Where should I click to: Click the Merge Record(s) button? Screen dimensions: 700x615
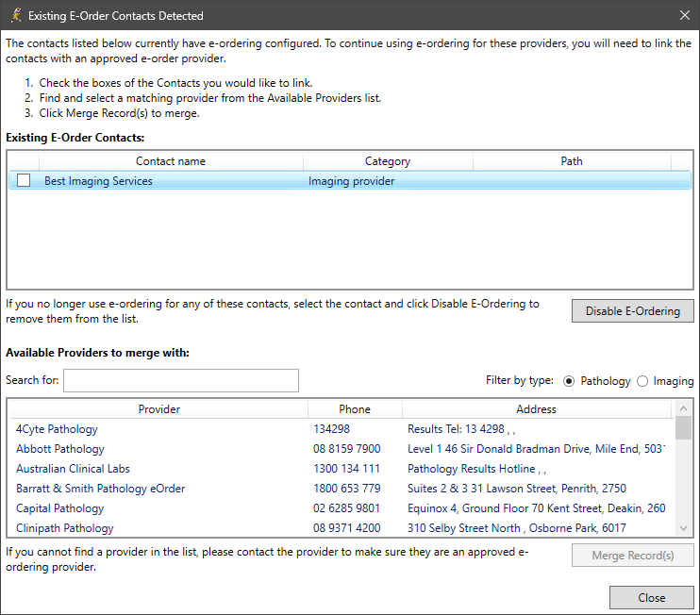click(x=633, y=556)
